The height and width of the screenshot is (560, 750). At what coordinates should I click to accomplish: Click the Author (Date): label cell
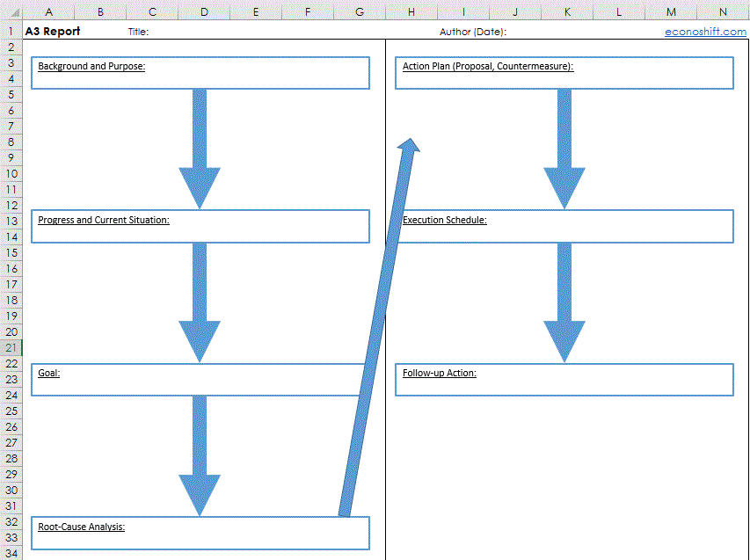[x=472, y=32]
